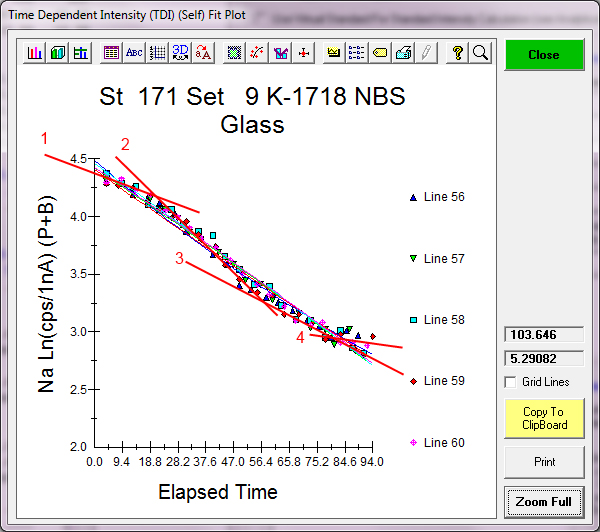Toggle the 3D view toolbar icon
Image resolution: width=600 pixels, height=532 pixels.
(180, 53)
